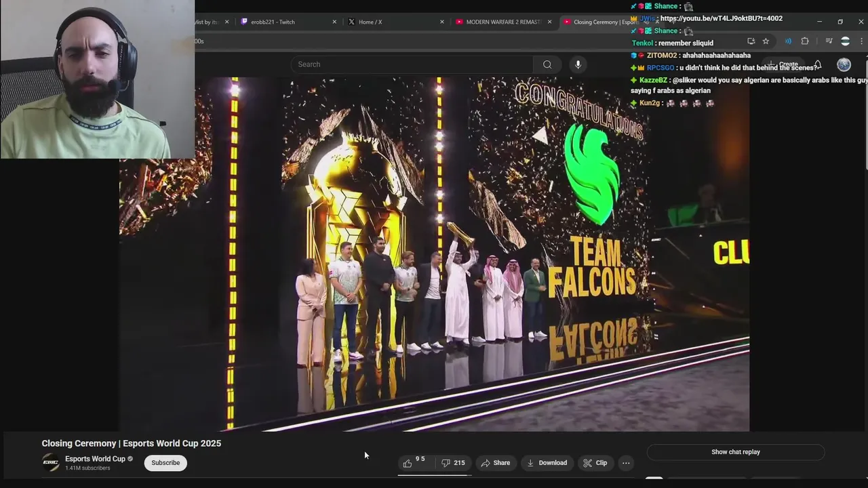Click the verified badge beside channel name
This screenshot has width=868, height=488.
click(130, 459)
